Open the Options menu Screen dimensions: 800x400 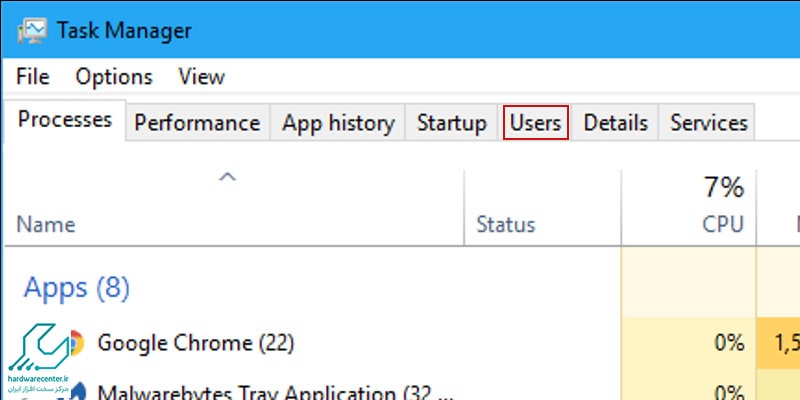pyautogui.click(x=114, y=77)
